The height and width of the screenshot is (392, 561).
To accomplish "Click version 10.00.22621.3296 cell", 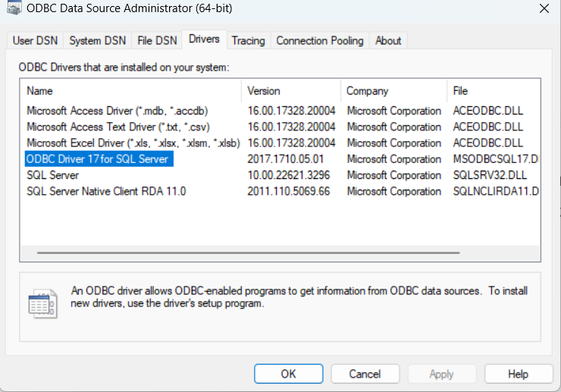I will 288,175.
